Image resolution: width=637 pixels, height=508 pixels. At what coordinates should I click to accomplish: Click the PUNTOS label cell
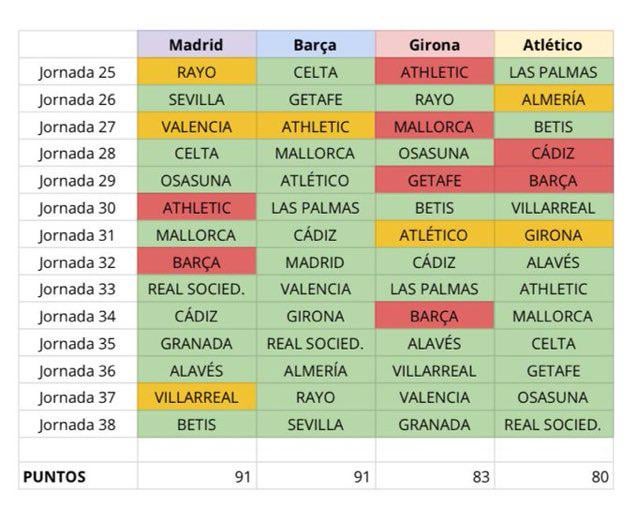coord(77,477)
